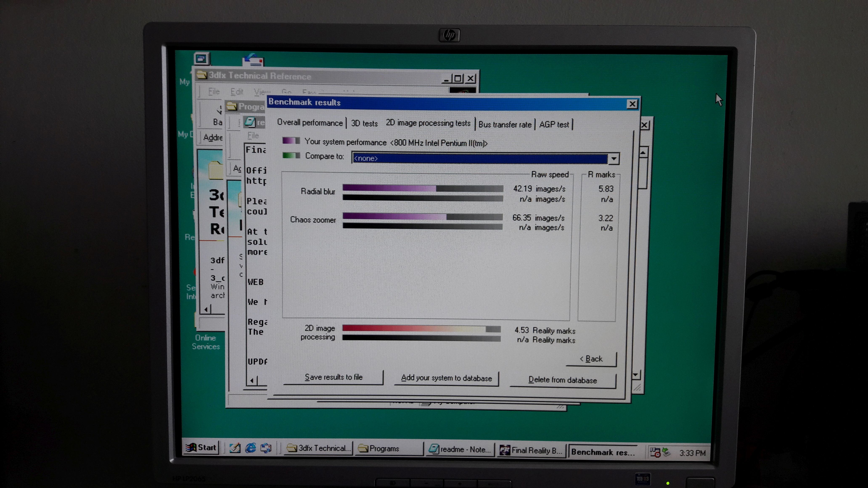The image size is (868, 488).
Task: Click the notepad-pencil Quick Launch icon
Action: (235, 448)
